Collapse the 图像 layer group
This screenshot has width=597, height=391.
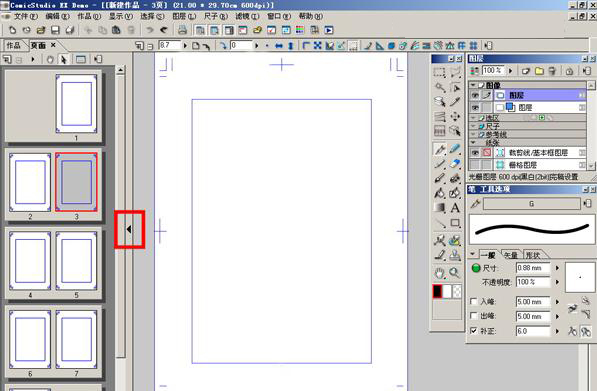473,85
